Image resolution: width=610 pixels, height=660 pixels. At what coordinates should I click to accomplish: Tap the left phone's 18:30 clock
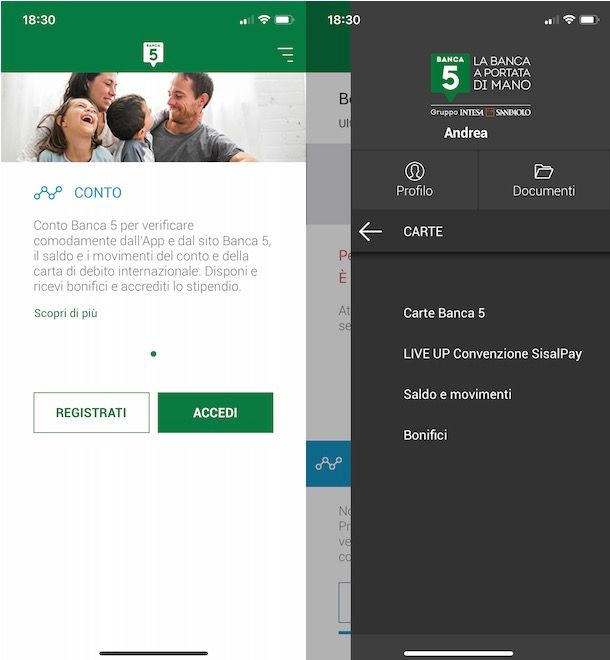(x=39, y=20)
